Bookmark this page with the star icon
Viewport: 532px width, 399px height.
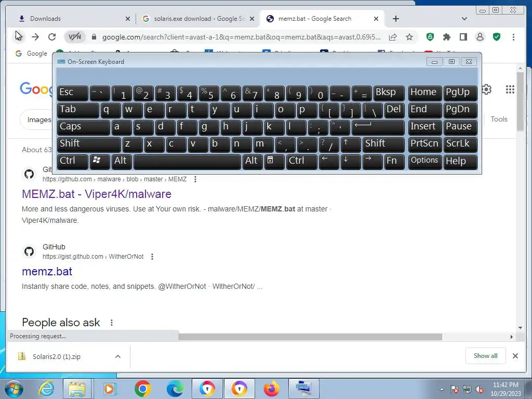409,37
